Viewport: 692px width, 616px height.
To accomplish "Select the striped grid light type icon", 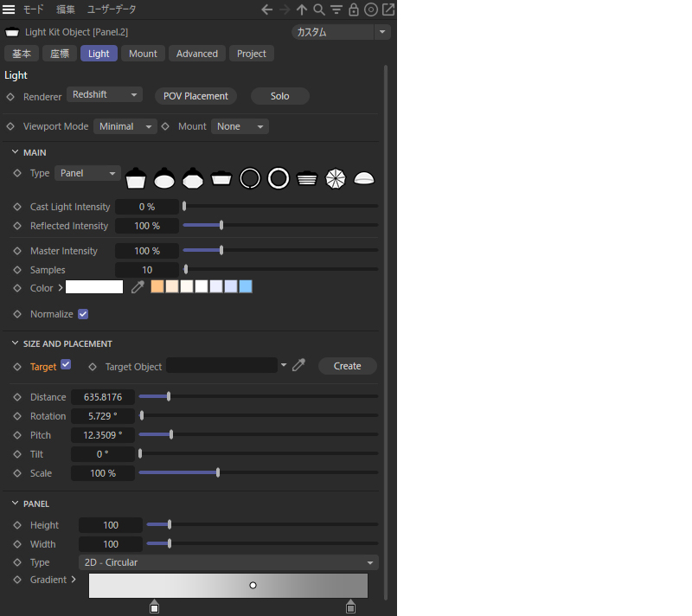I will (307, 178).
